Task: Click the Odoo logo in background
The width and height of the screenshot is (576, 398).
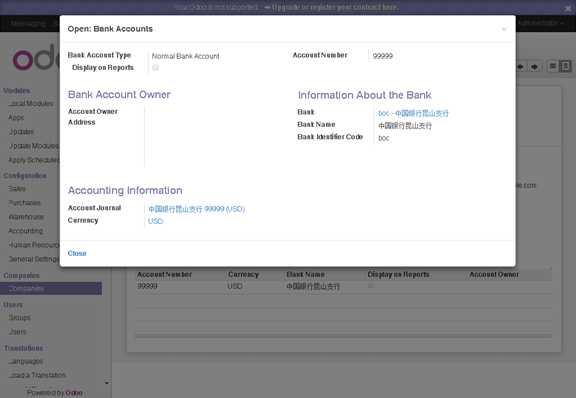Action: point(35,58)
